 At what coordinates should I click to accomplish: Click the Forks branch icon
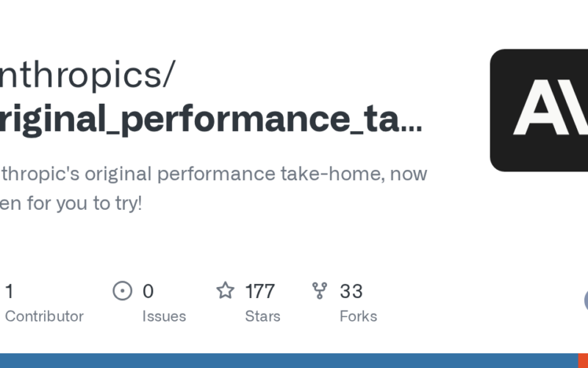click(x=320, y=291)
